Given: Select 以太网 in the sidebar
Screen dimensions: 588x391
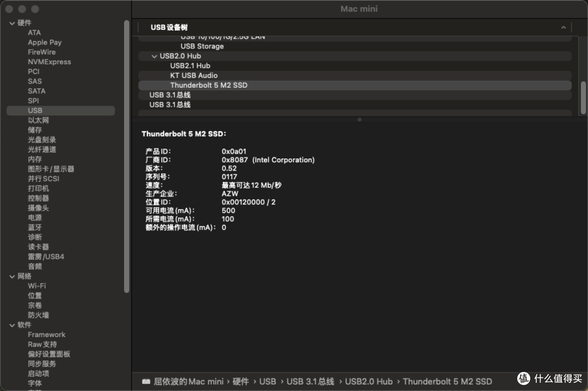Looking at the screenshot, I should [38, 120].
